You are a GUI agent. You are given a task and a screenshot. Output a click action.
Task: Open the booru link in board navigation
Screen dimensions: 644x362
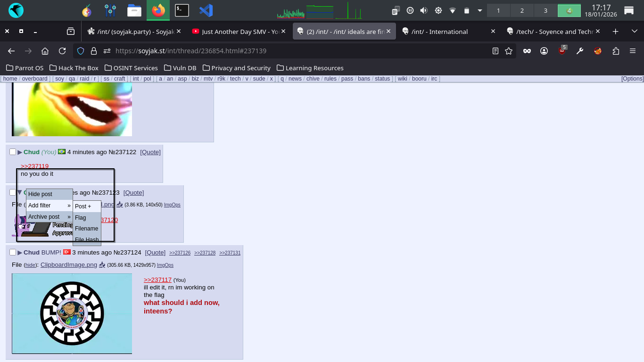(x=419, y=79)
